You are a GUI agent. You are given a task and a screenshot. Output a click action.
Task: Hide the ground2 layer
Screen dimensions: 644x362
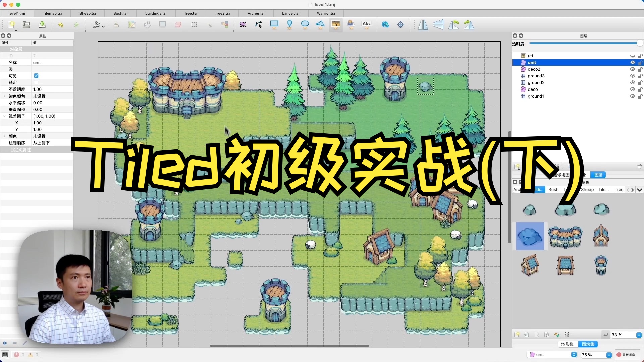tap(632, 82)
